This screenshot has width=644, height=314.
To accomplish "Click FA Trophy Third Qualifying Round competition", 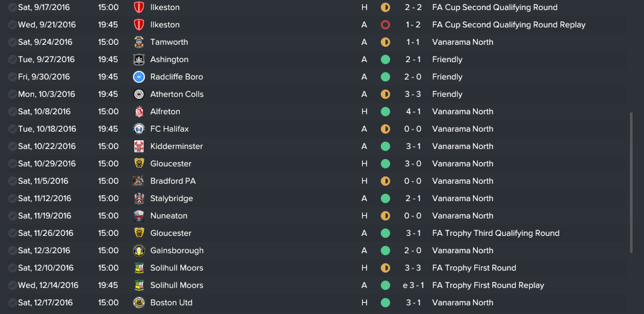I will coord(496,233).
